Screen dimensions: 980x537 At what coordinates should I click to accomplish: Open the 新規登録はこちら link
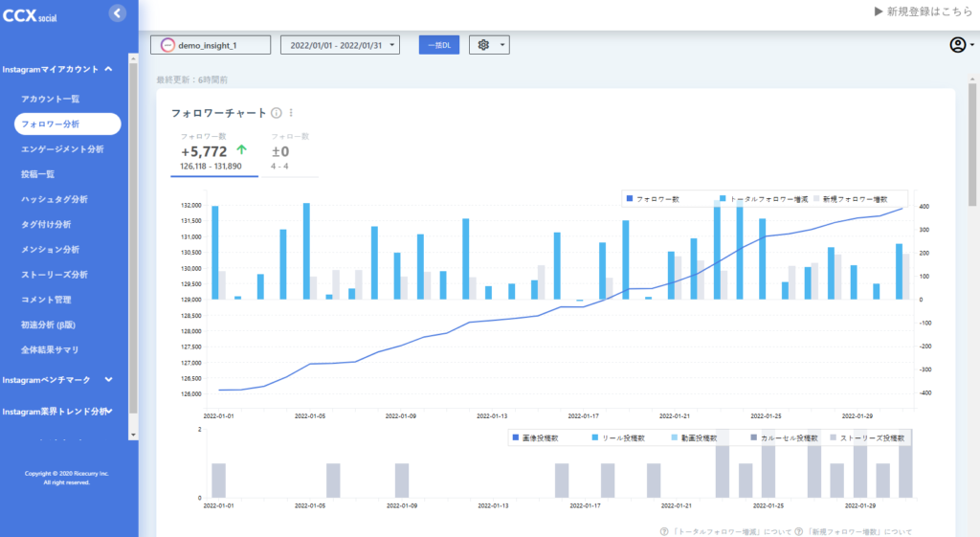[924, 11]
